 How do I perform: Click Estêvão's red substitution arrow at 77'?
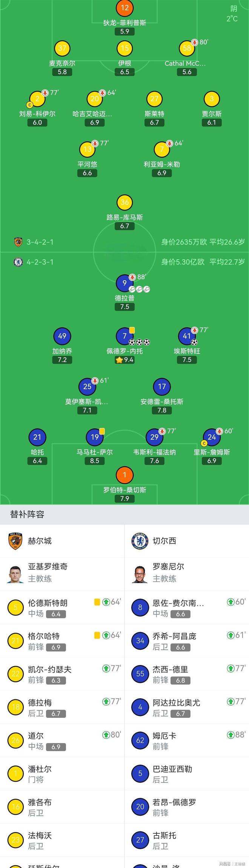coord(195,330)
